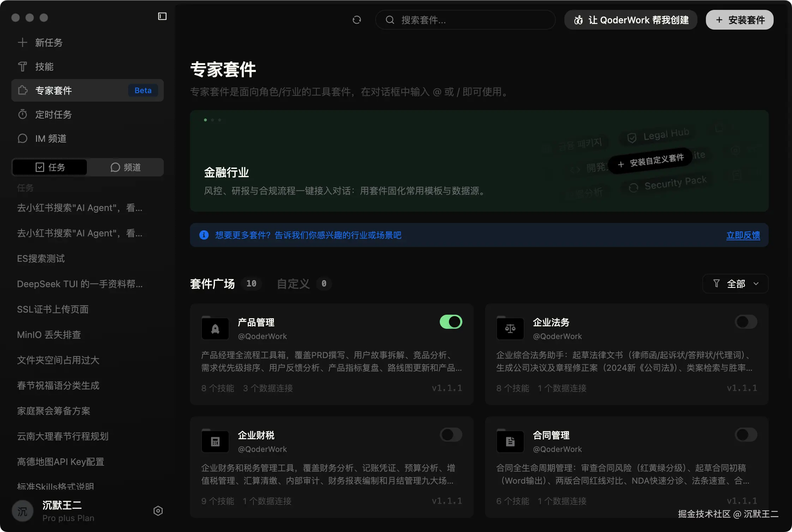Open the 春节祝福语分类生成 task
This screenshot has width=792, height=532.
[x=88, y=386]
